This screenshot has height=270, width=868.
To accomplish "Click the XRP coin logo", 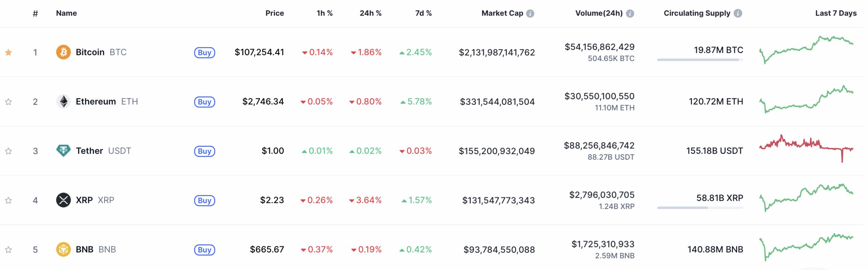I will tap(64, 200).
